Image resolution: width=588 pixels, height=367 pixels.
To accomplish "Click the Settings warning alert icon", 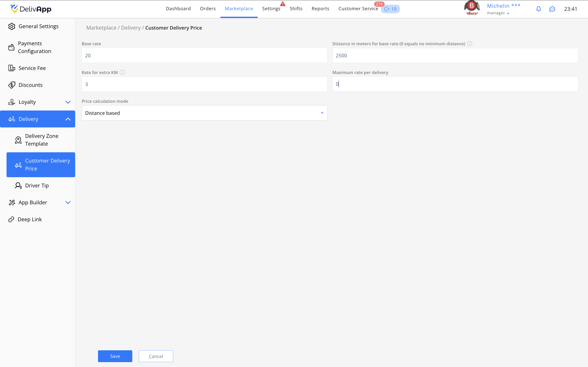I will (x=283, y=4).
